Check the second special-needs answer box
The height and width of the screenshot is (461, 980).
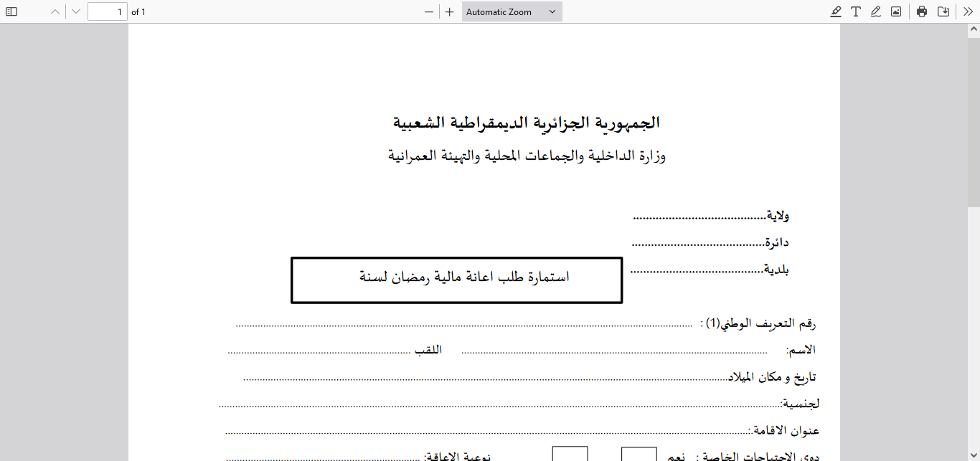pos(570,455)
